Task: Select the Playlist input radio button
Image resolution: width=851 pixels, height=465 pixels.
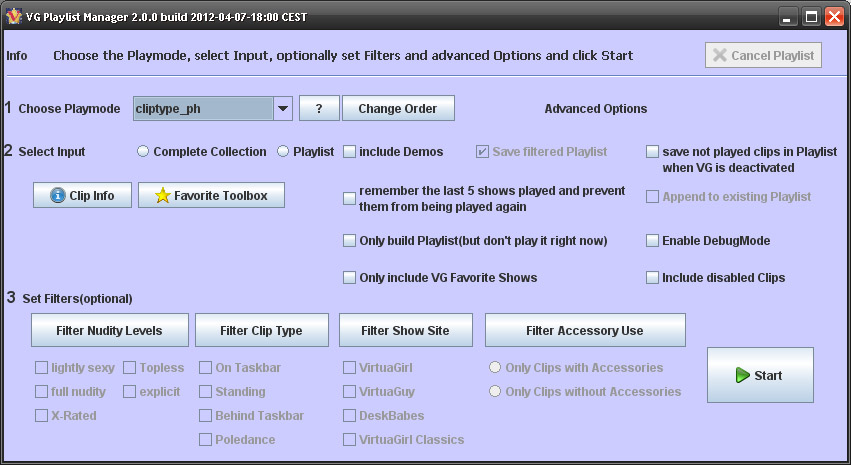Action: point(283,152)
